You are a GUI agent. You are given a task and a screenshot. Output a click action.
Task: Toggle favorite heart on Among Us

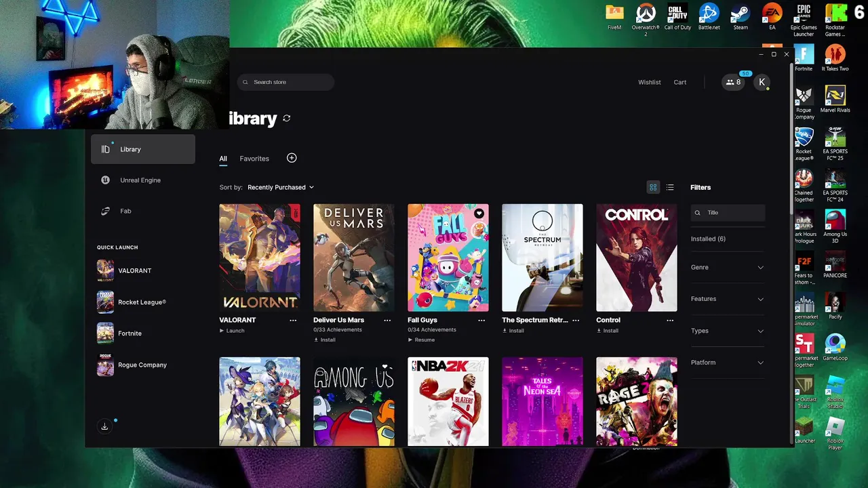tap(384, 367)
